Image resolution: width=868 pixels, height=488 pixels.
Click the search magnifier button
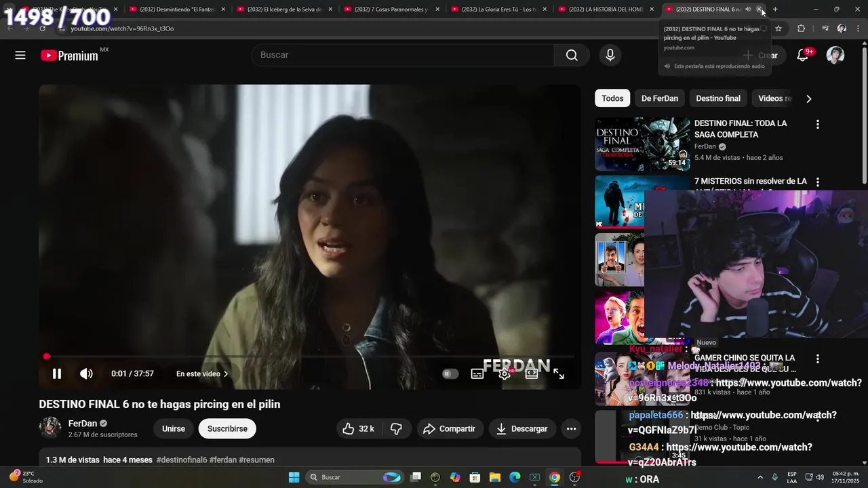(x=572, y=55)
